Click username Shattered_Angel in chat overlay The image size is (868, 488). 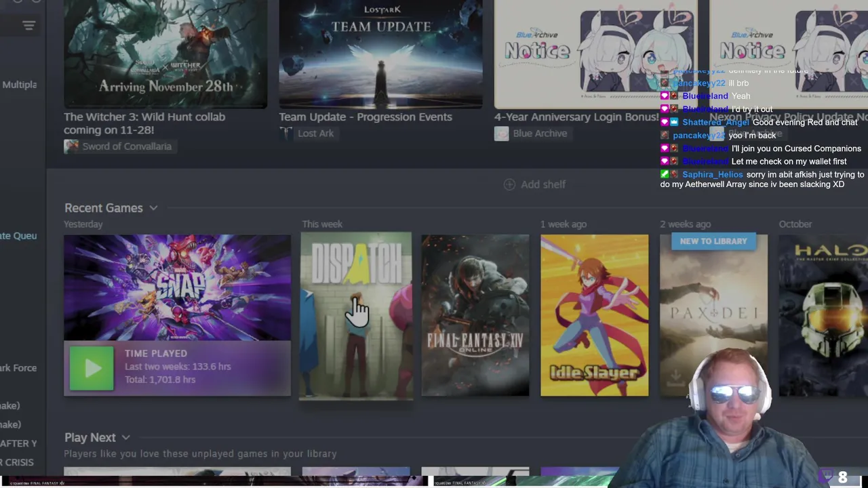(715, 123)
